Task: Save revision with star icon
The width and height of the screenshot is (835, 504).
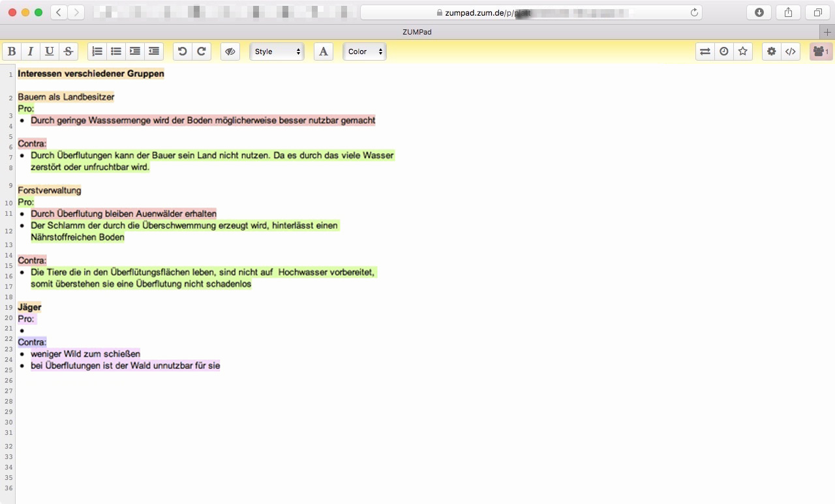Action: (x=743, y=52)
